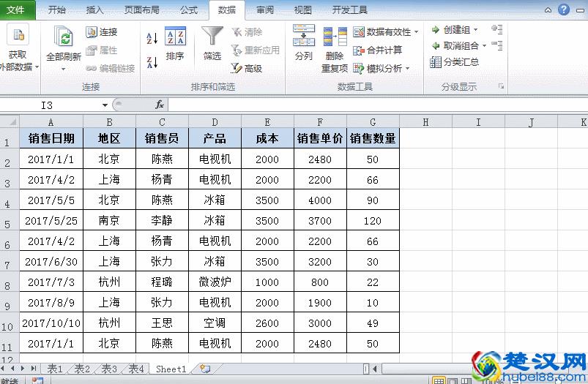The width and height of the screenshot is (588, 384).
Task: Click the fx insert function icon
Action: [x=160, y=105]
